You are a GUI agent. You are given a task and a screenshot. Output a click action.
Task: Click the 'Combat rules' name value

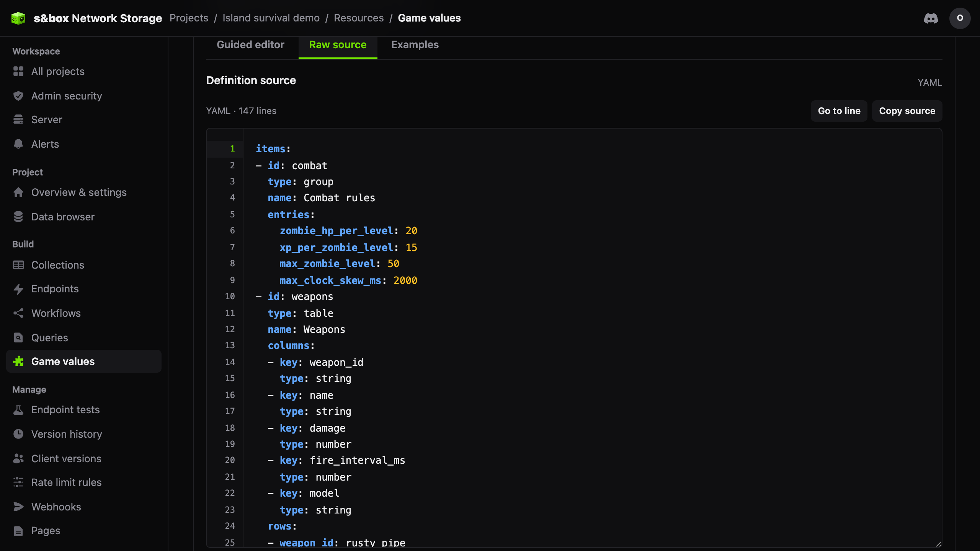click(339, 198)
